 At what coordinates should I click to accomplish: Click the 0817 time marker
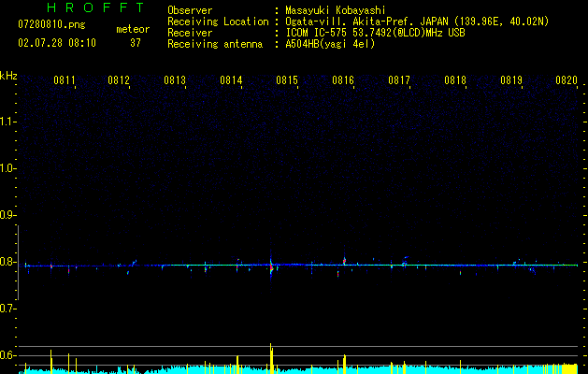click(x=399, y=80)
